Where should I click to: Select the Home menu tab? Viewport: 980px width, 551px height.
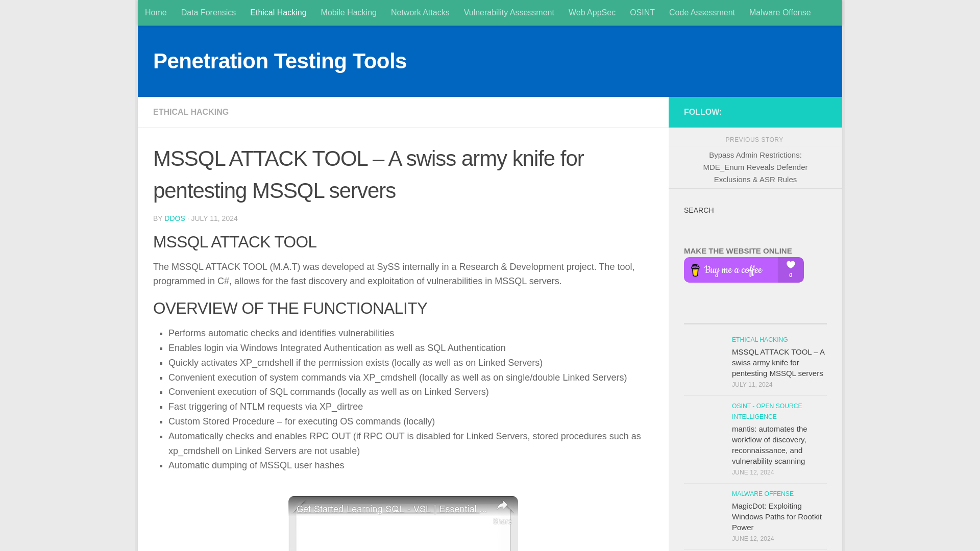[x=156, y=12]
